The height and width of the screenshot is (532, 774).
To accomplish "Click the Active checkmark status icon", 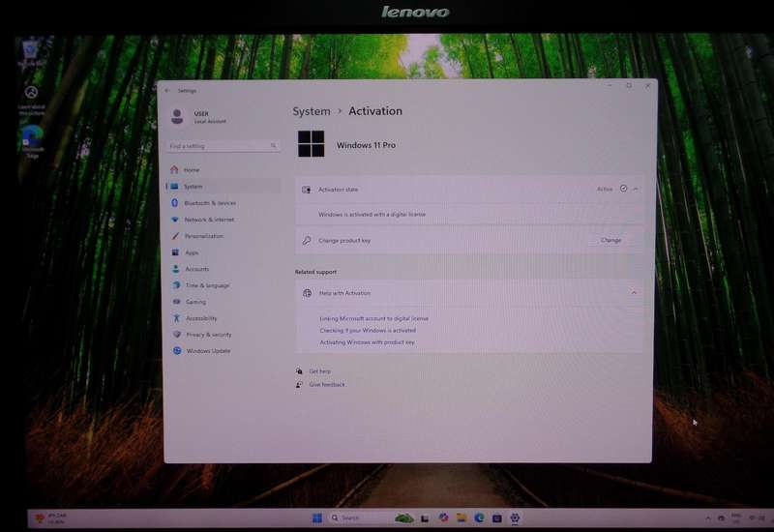I will coord(623,189).
